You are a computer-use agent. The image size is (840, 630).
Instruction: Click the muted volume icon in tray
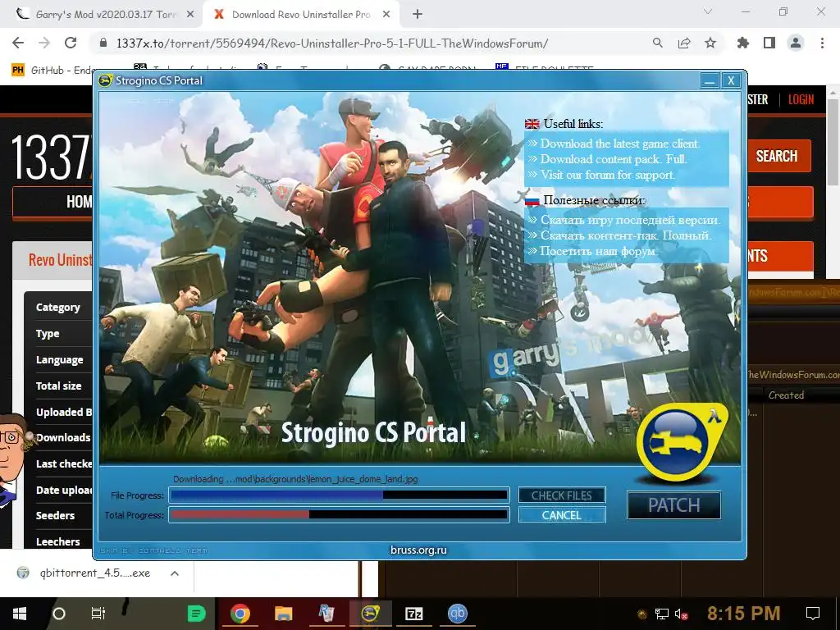click(682, 614)
